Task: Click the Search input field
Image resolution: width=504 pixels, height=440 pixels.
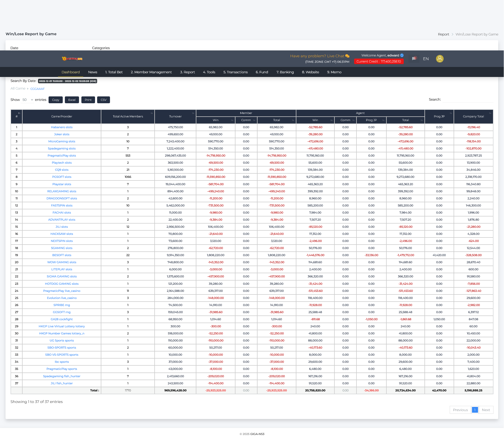Action: (x=468, y=100)
